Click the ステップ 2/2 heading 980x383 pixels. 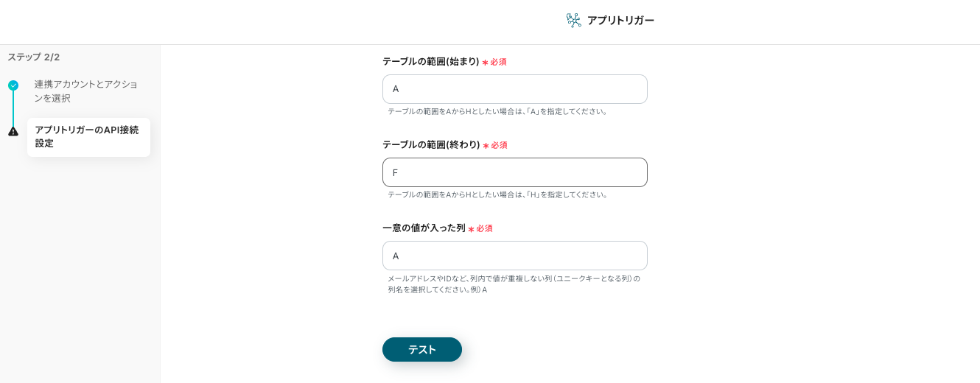[34, 57]
